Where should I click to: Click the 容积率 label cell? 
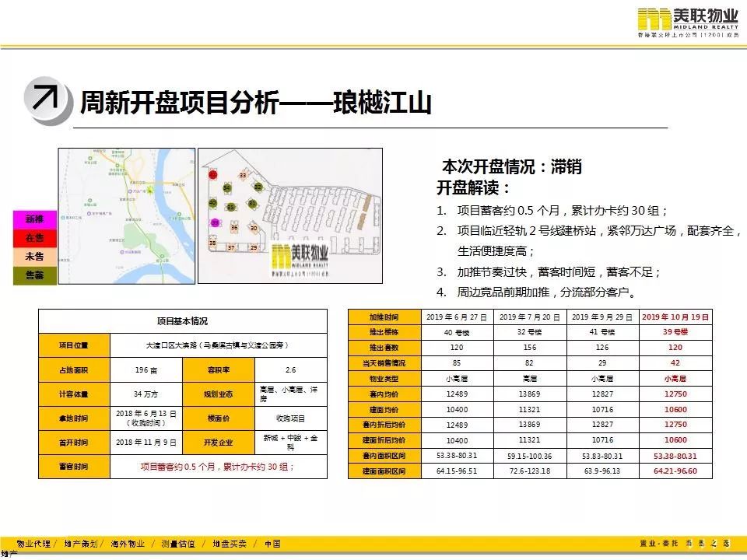click(x=219, y=369)
